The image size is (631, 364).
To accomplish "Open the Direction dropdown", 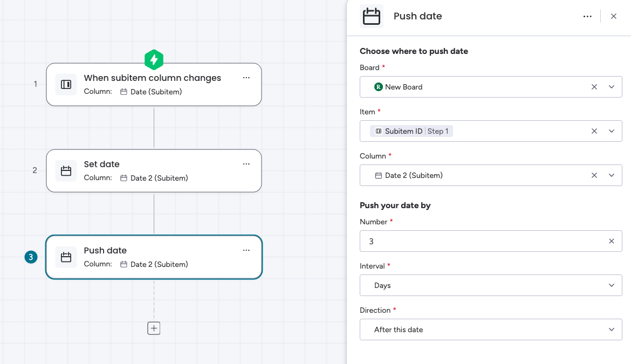I will 491,329.
